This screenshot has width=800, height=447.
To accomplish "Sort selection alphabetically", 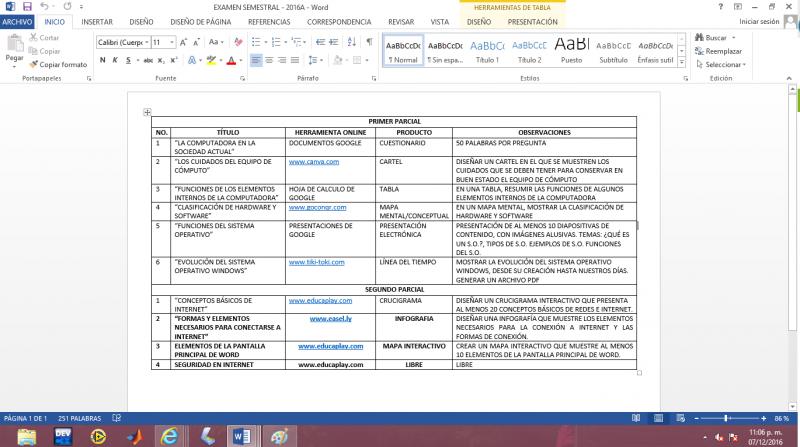I will point(352,42).
